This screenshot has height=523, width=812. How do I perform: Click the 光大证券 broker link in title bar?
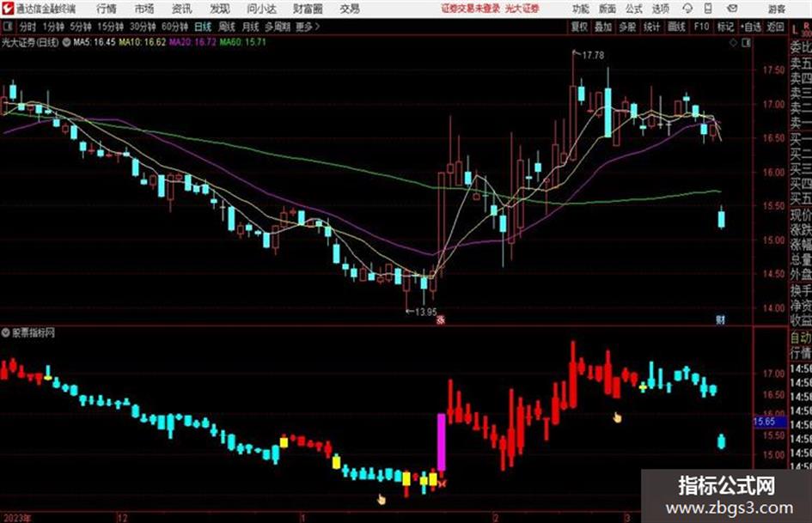[x=522, y=9]
